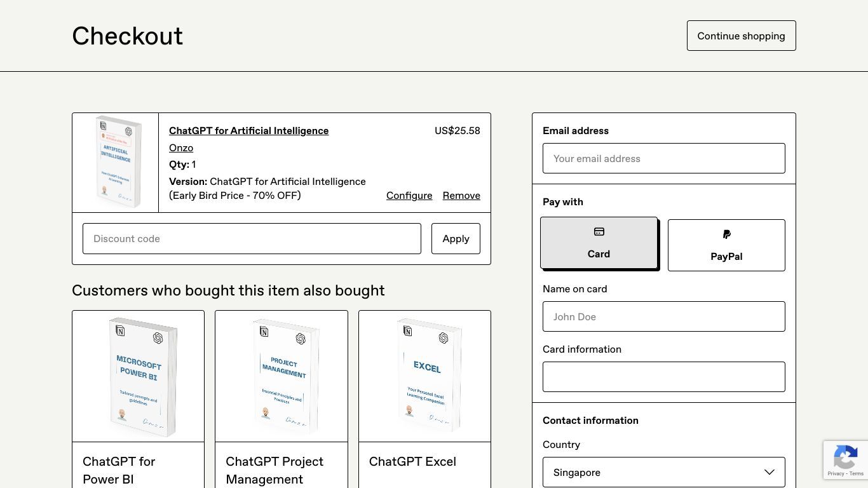
Task: Select PayPal payment method
Action: pos(726,245)
